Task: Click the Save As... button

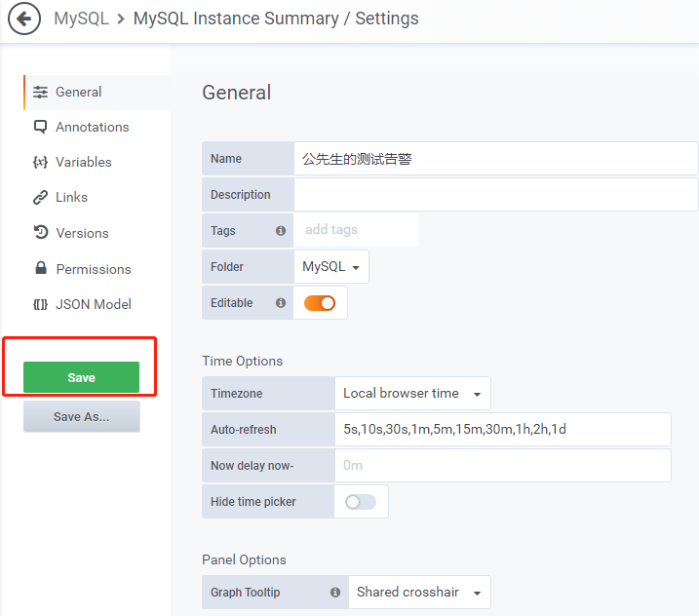Action: coord(82,416)
